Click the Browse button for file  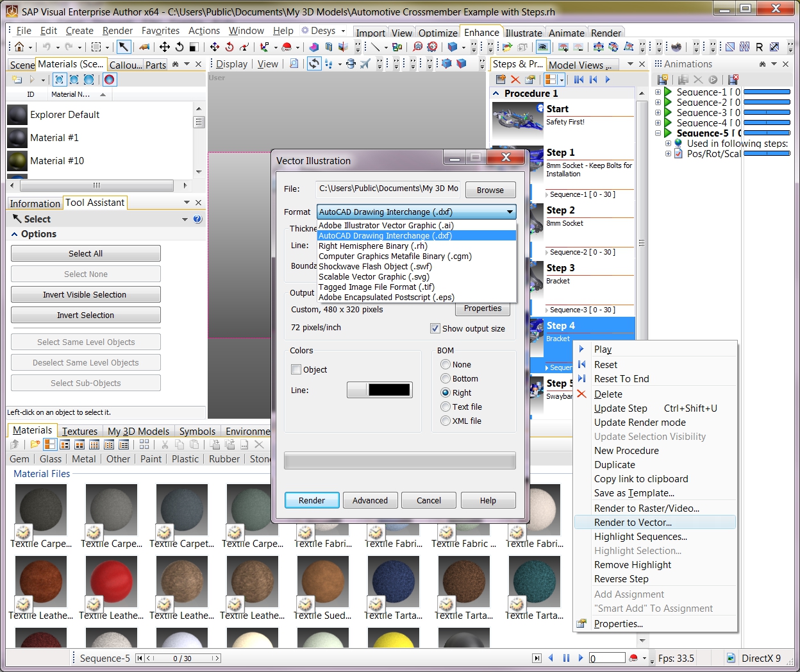click(x=490, y=190)
